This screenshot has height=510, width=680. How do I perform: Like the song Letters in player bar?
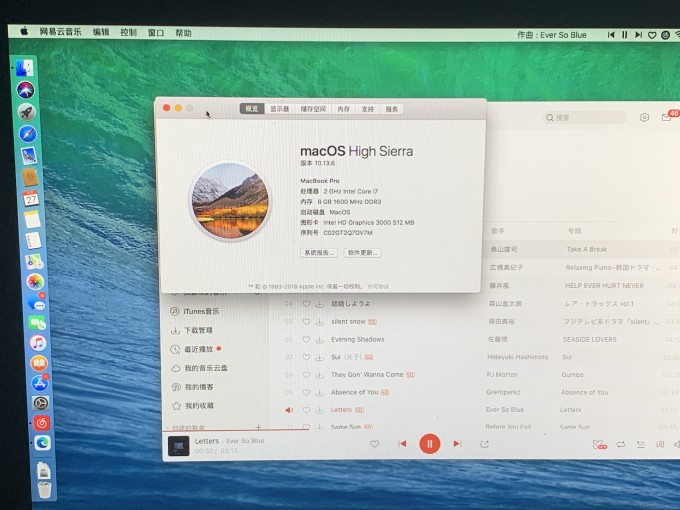coord(375,443)
